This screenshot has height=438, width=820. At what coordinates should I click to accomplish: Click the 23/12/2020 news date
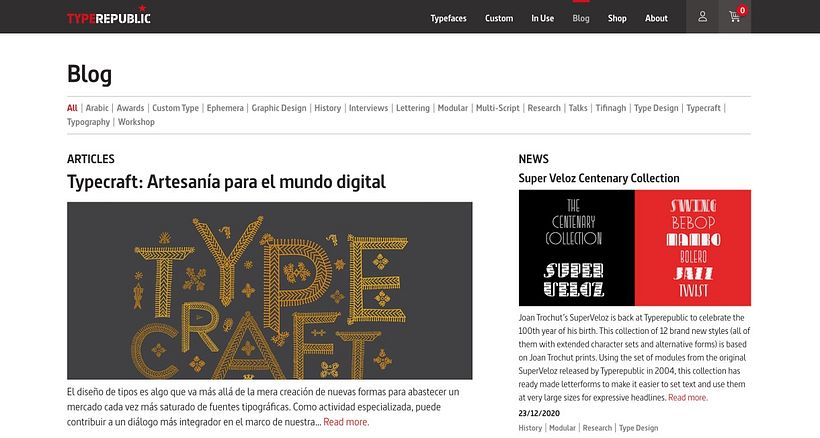pyautogui.click(x=539, y=413)
